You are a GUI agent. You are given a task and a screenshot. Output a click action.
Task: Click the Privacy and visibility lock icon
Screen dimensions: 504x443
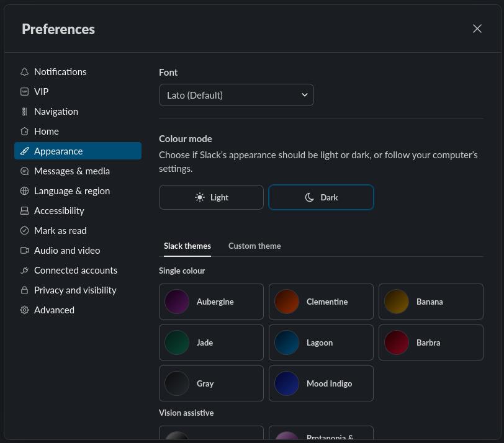pyautogui.click(x=24, y=290)
